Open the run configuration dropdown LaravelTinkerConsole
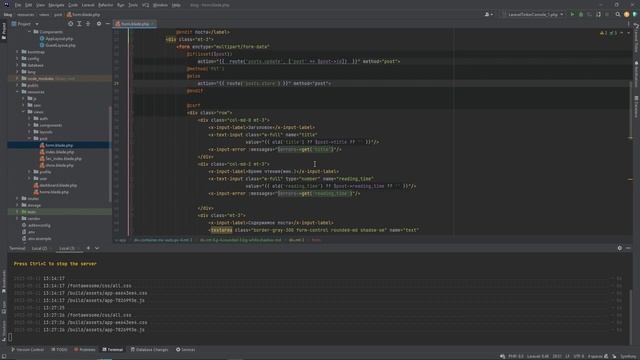 tap(533, 14)
